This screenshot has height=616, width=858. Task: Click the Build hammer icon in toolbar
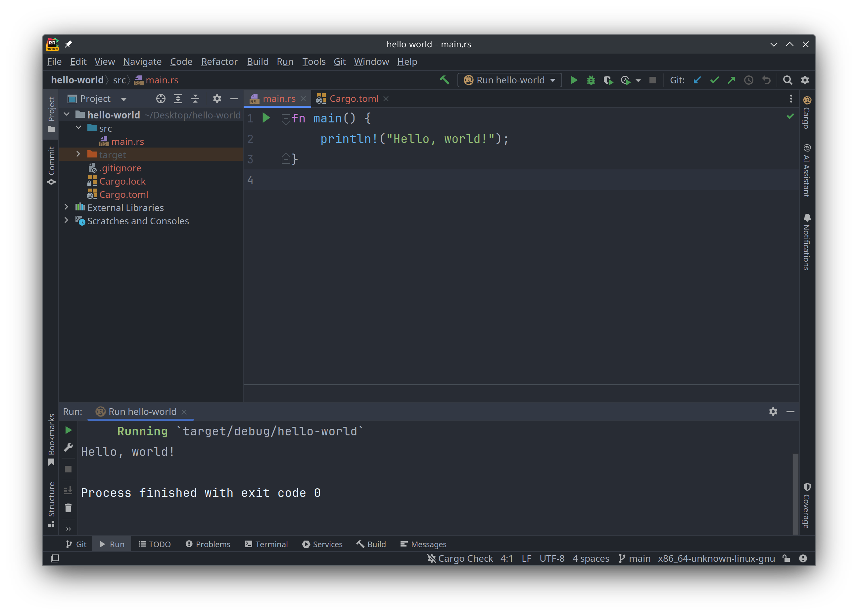pyautogui.click(x=444, y=80)
